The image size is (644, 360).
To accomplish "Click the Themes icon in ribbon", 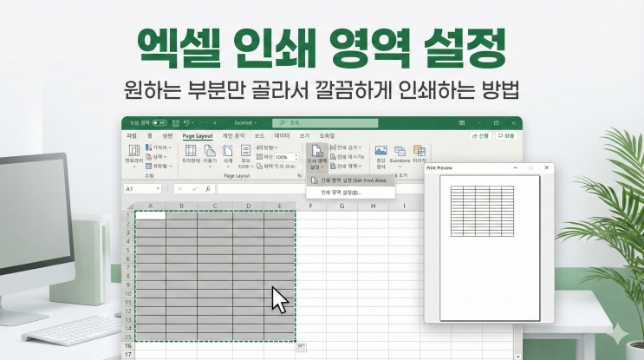I will (134, 151).
